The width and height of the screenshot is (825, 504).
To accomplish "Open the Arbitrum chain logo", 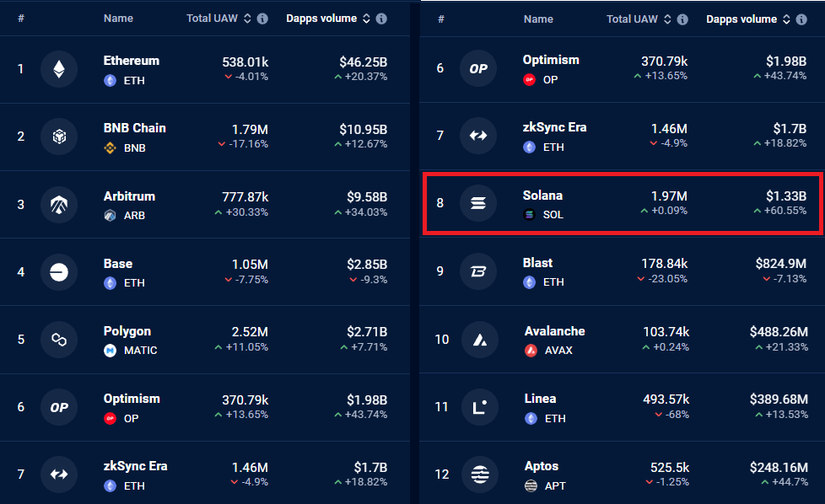I will 59,204.
